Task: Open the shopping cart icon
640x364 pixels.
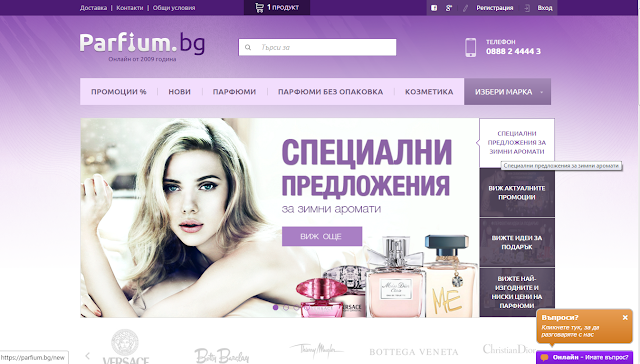Action: pyautogui.click(x=259, y=7)
